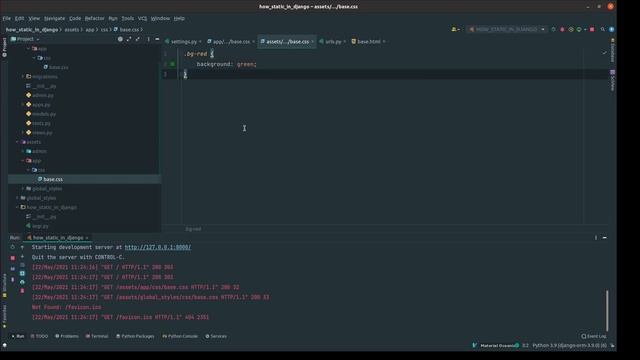Click the red Stop button in top toolbar

tap(592, 29)
